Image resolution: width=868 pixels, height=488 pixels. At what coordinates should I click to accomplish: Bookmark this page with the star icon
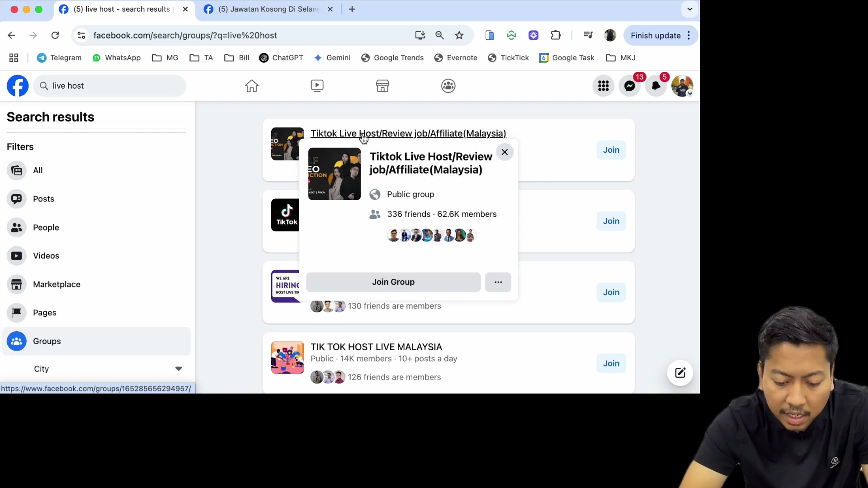(459, 35)
